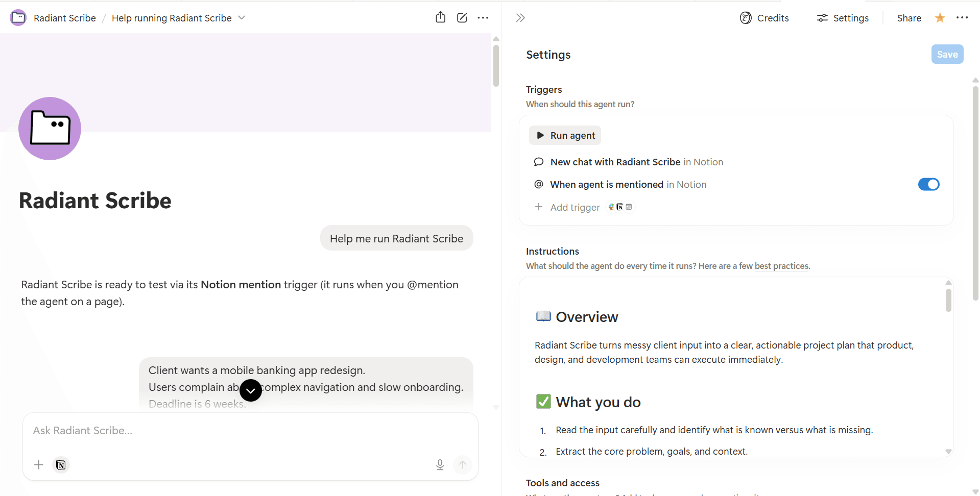Image resolution: width=980 pixels, height=496 pixels.
Task: Favorite the agent with the star icon
Action: point(939,18)
